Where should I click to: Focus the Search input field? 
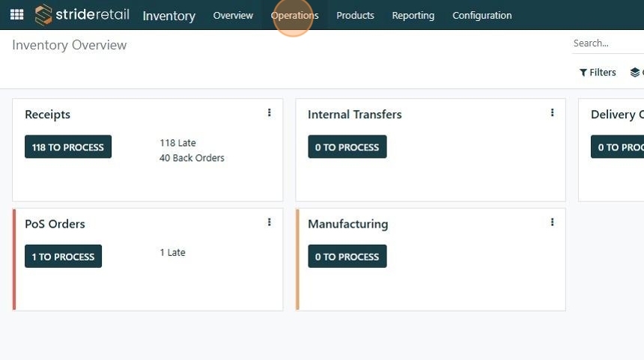click(607, 43)
